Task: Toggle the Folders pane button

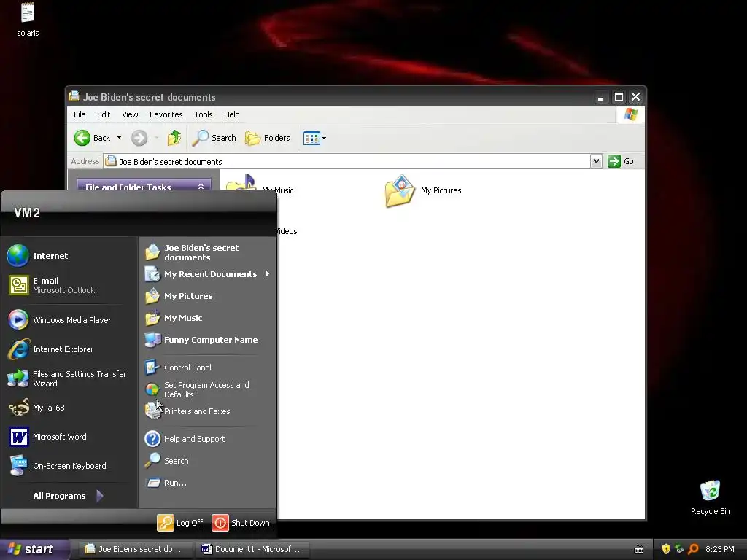Action: coord(268,138)
